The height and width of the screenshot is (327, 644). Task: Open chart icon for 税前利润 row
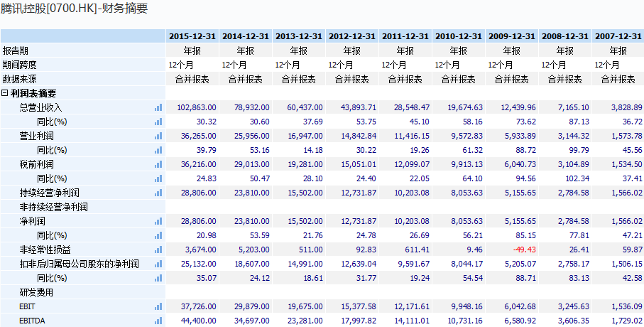coord(158,164)
